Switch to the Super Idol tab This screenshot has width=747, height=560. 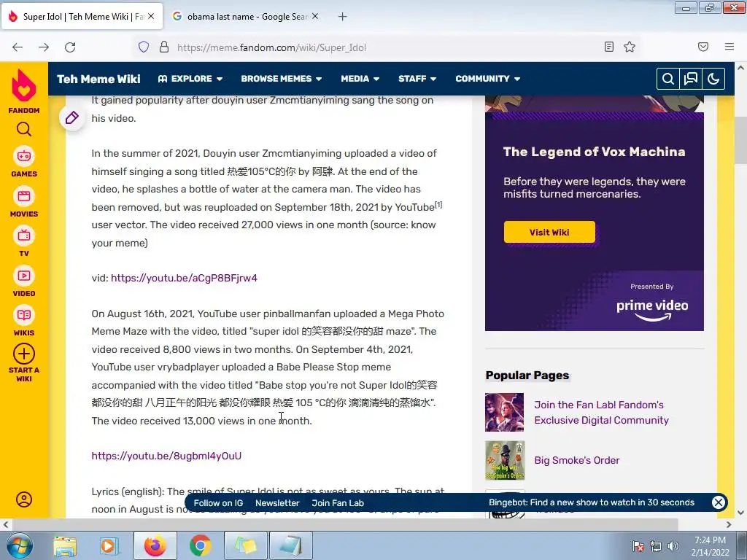pos(82,17)
